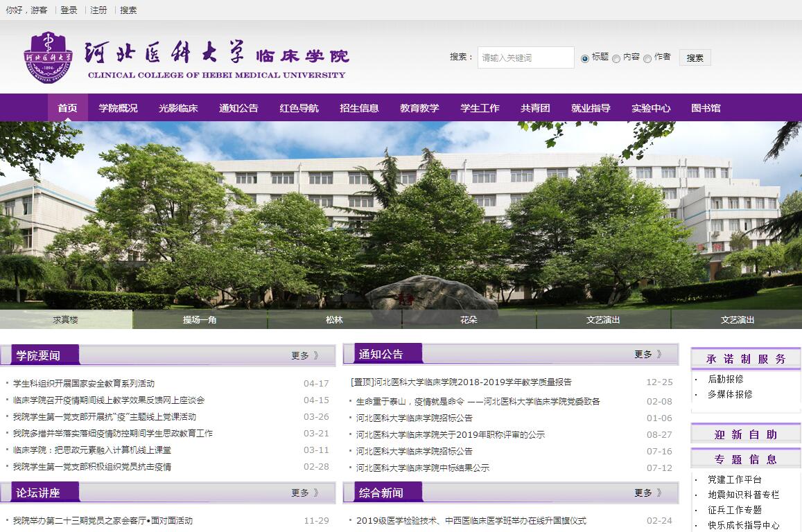Click the Hebei Medical University logo emblem
The image size is (802, 532).
pos(47,57)
